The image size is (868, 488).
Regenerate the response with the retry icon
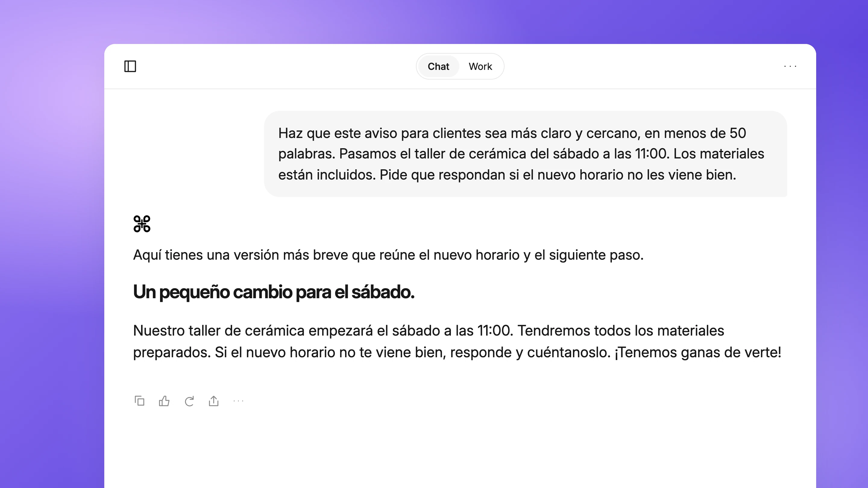[189, 401]
